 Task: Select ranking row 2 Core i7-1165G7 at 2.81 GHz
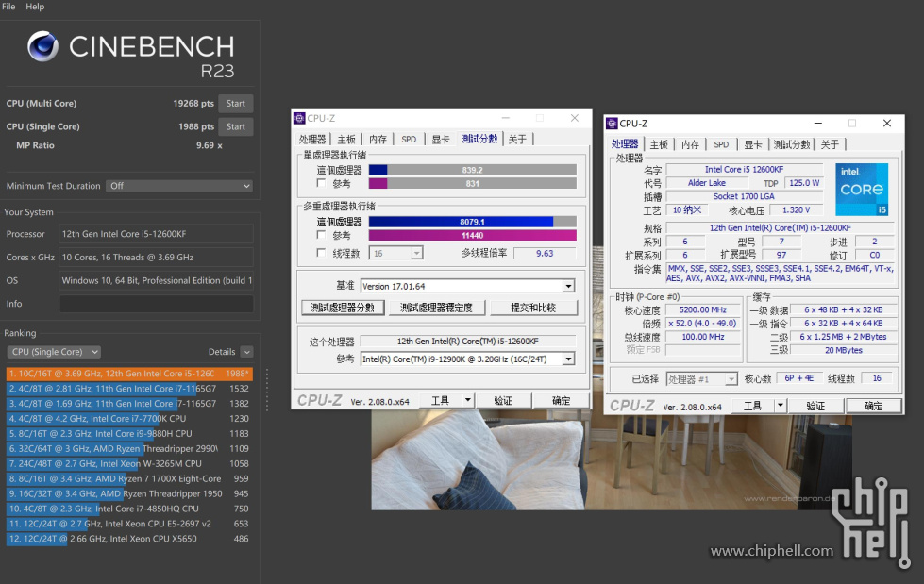point(129,389)
